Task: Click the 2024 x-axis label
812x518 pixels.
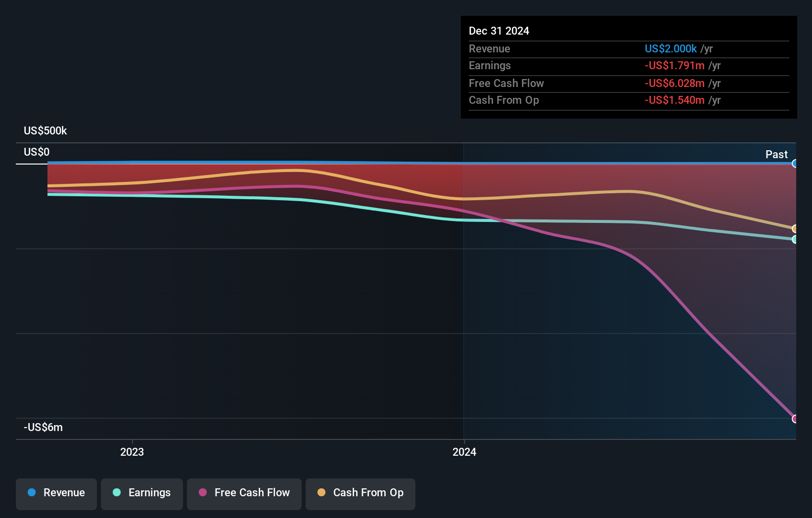Action: (x=464, y=452)
